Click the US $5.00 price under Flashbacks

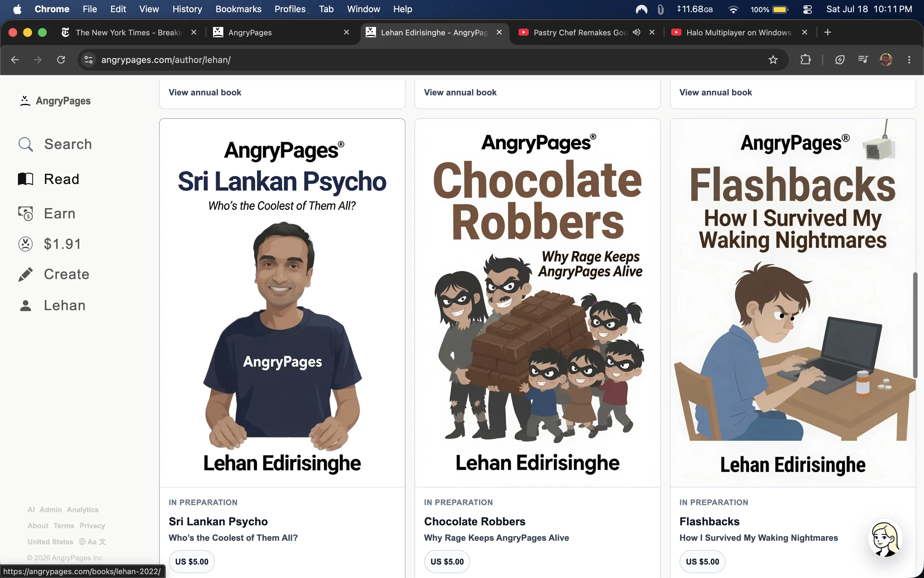(x=702, y=562)
